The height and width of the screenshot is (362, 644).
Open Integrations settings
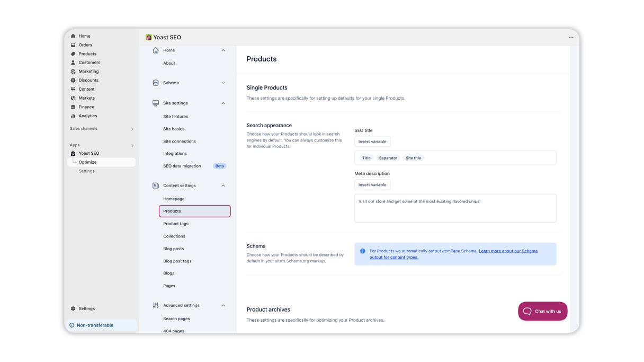[175, 154]
